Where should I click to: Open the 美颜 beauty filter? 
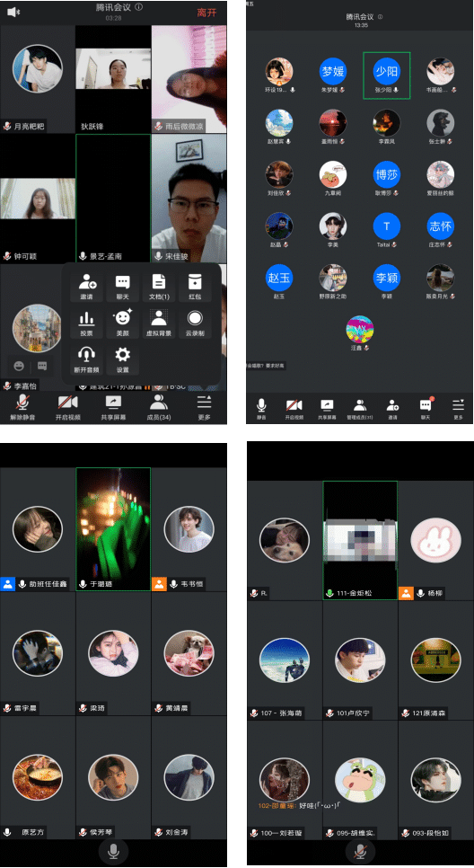point(122,323)
